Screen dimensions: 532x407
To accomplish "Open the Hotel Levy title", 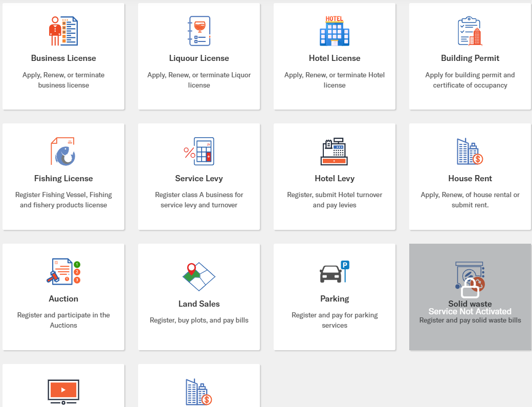I will pos(335,178).
